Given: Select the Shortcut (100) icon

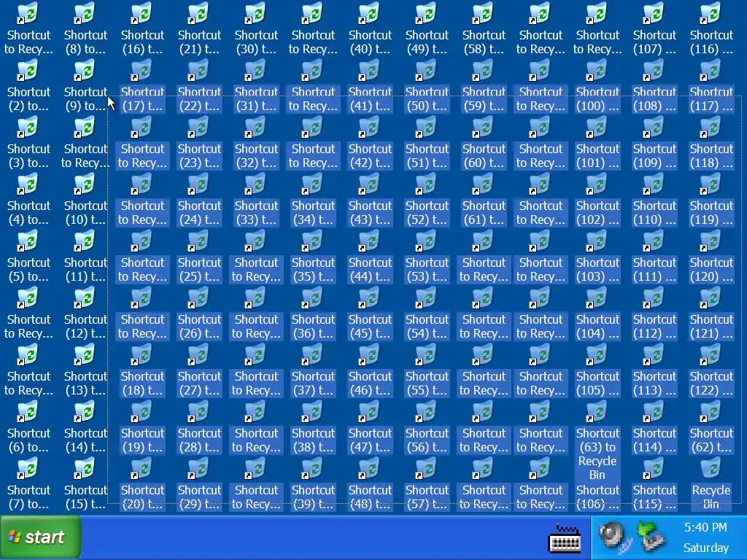Looking at the screenshot, I should [597, 70].
